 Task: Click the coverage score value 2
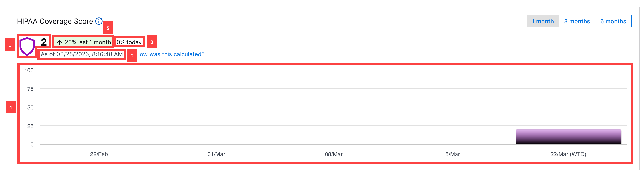44,42
